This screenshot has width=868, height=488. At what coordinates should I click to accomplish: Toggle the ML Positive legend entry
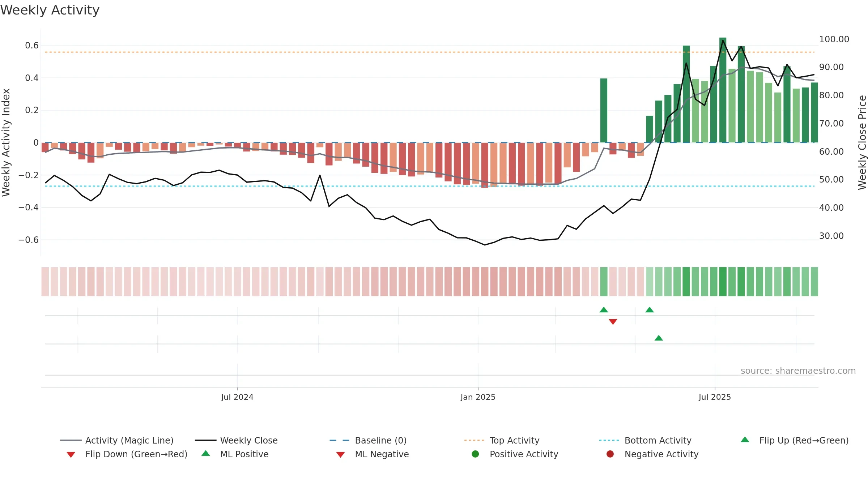point(235,454)
